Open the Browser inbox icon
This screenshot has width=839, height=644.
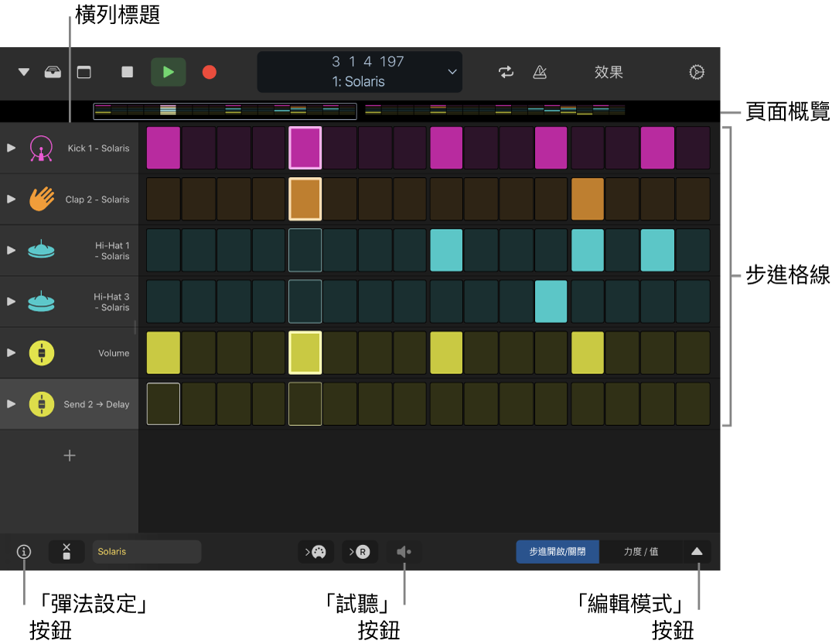pyautogui.click(x=53, y=72)
